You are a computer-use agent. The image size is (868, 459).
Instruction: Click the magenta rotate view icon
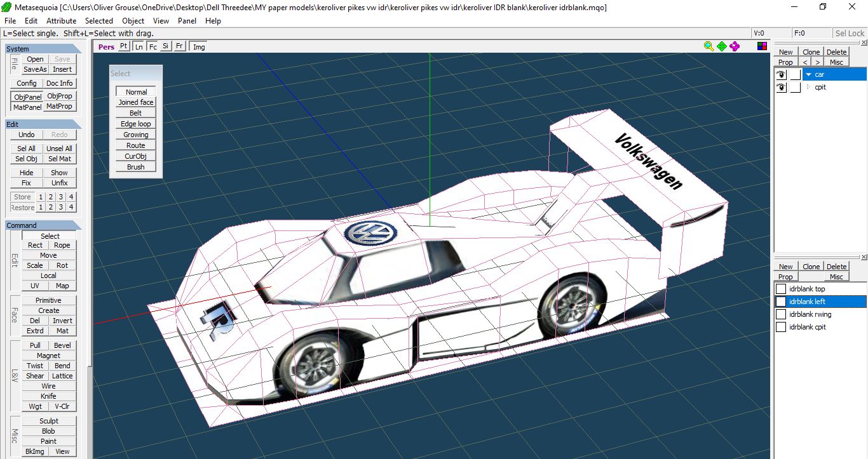735,46
